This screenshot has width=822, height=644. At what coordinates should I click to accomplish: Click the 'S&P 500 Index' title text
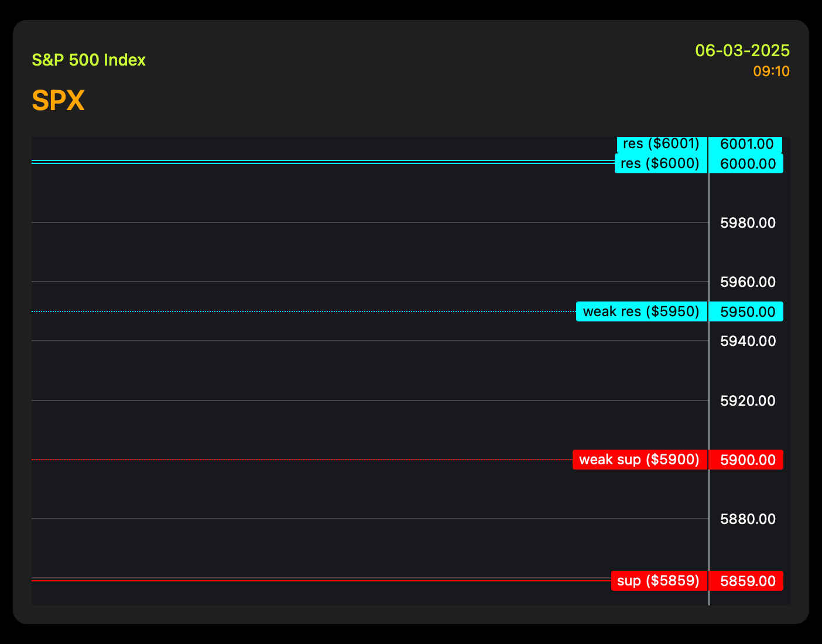click(88, 60)
